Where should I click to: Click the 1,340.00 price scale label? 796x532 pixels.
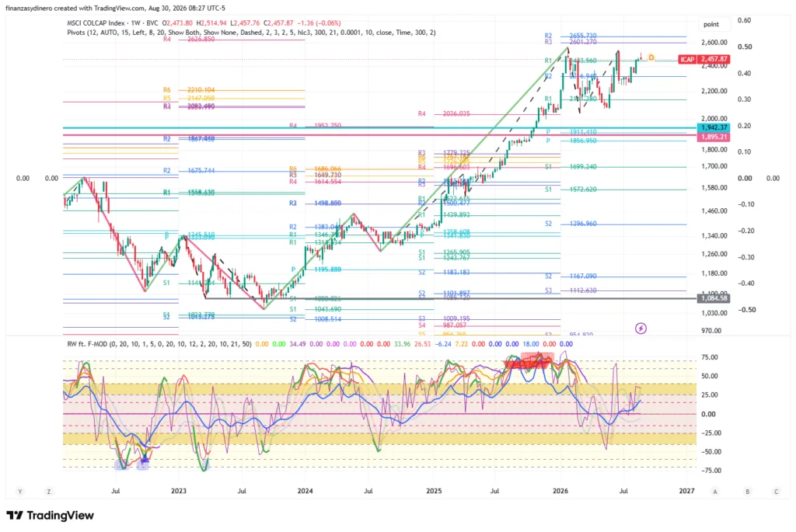click(714, 236)
